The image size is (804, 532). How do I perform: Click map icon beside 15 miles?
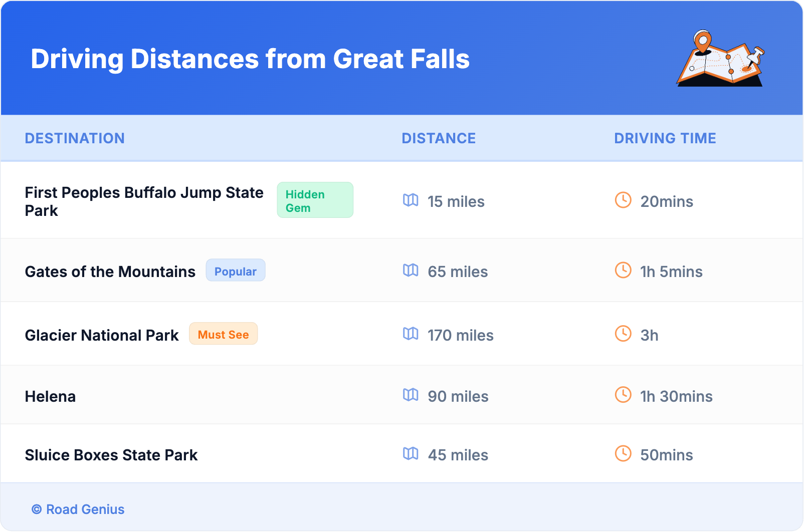tap(411, 200)
